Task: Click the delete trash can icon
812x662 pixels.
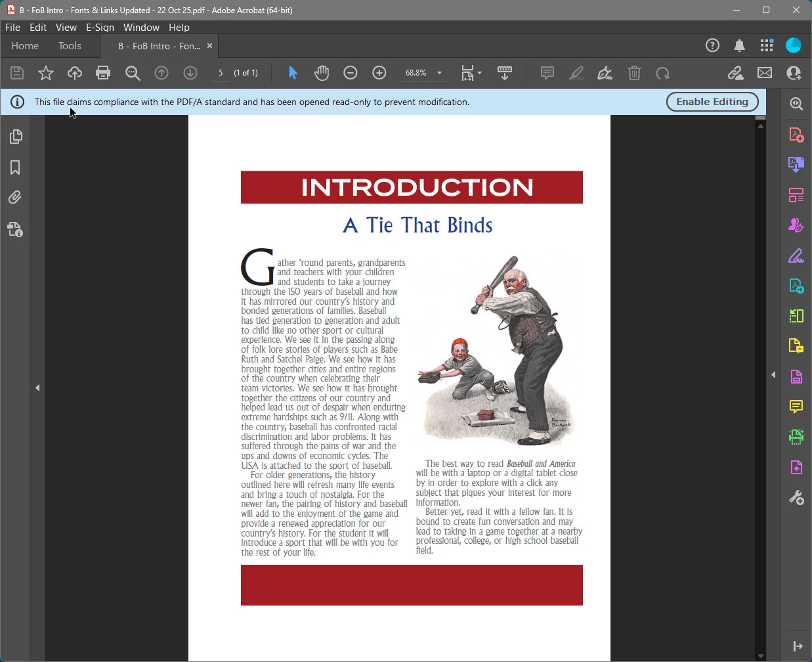Action: tap(634, 73)
